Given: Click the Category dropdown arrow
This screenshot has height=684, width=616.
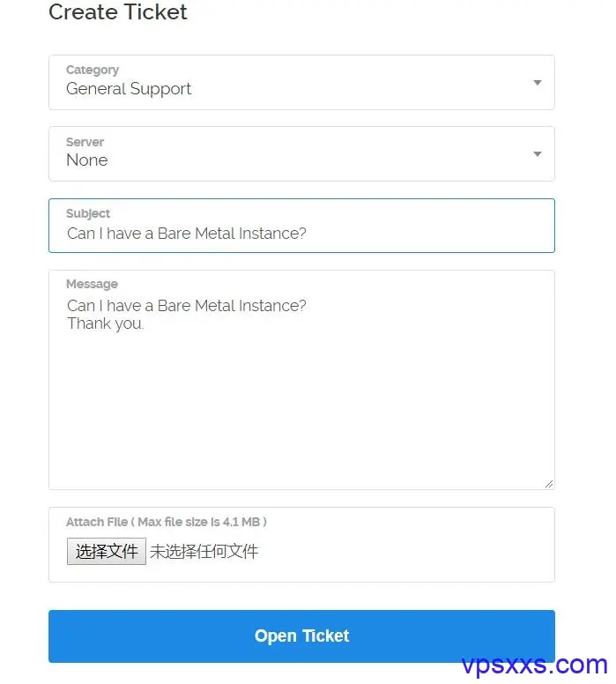Looking at the screenshot, I should coord(537,83).
